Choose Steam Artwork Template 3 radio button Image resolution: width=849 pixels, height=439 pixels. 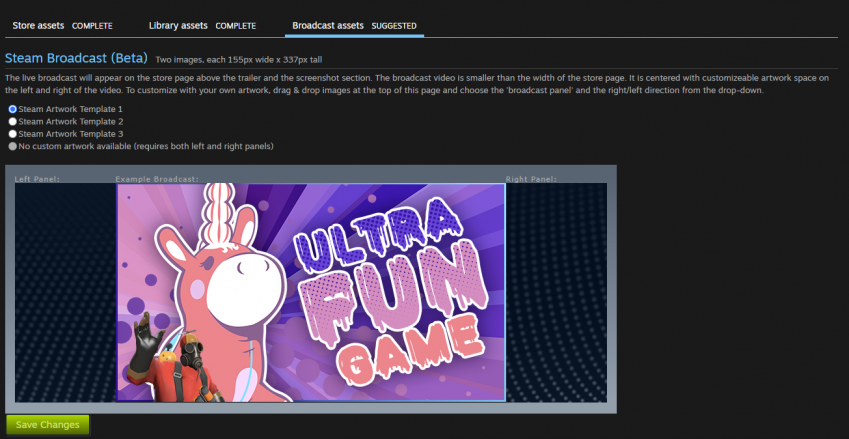coord(12,134)
